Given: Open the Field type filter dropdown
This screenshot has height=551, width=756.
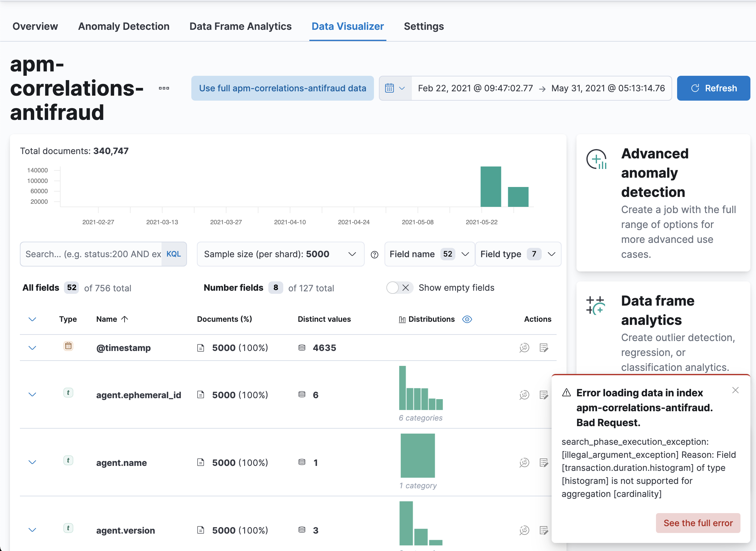Looking at the screenshot, I should pyautogui.click(x=517, y=254).
